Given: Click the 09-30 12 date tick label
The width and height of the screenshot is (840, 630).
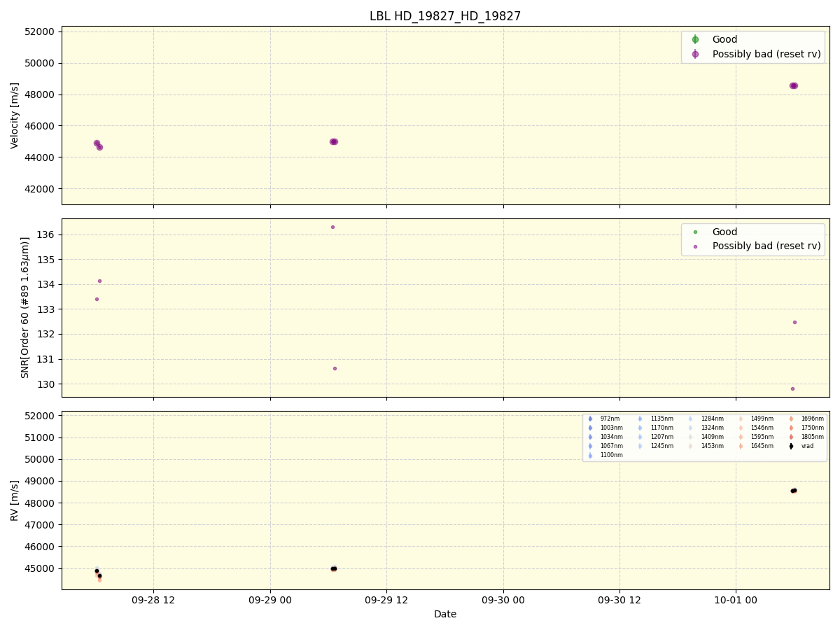Looking at the screenshot, I should [619, 600].
